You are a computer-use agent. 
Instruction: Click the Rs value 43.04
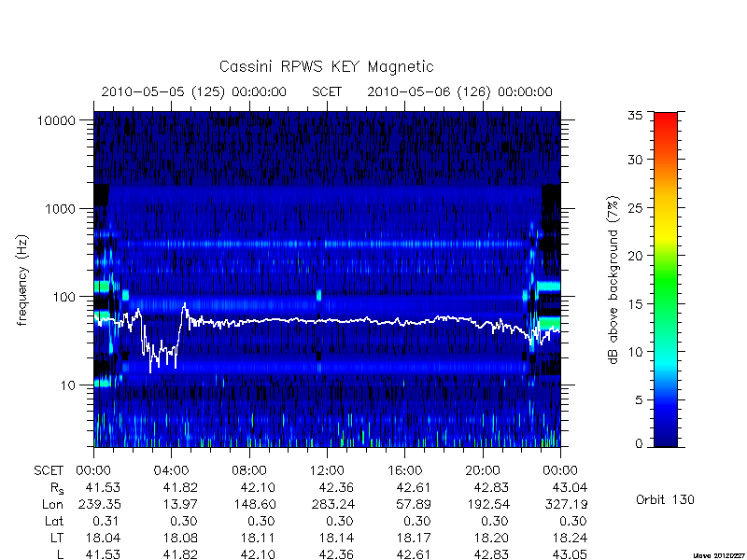click(x=570, y=487)
